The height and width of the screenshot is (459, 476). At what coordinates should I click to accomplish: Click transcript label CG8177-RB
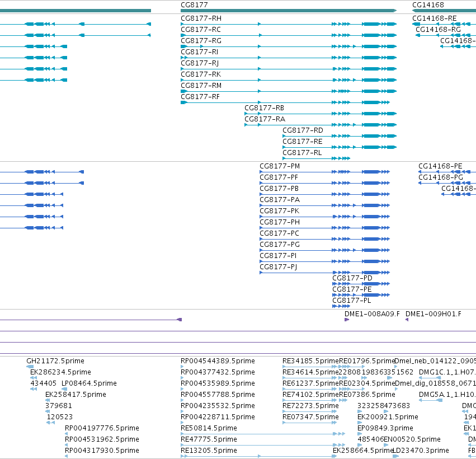pos(265,108)
